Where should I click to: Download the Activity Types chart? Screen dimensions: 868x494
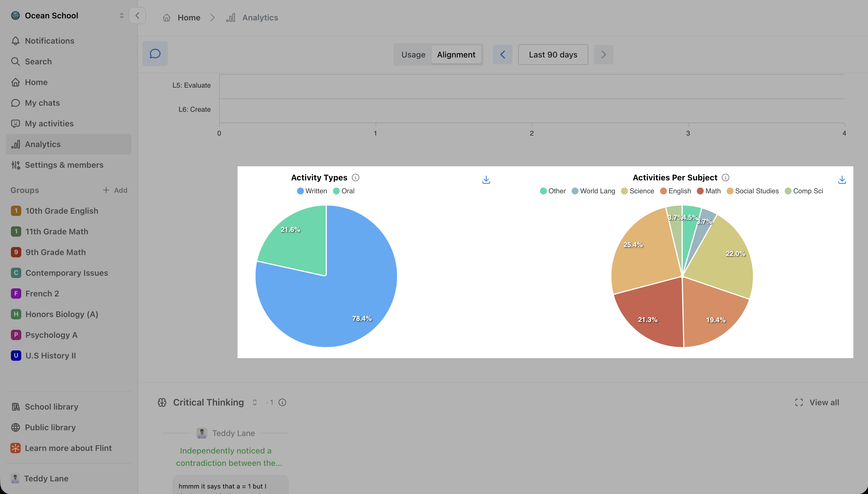486,180
